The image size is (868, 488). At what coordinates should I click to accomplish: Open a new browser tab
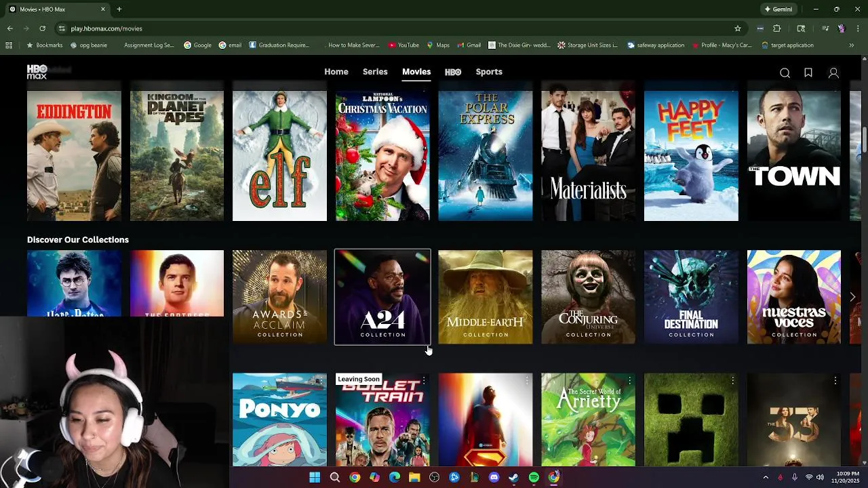(x=119, y=9)
